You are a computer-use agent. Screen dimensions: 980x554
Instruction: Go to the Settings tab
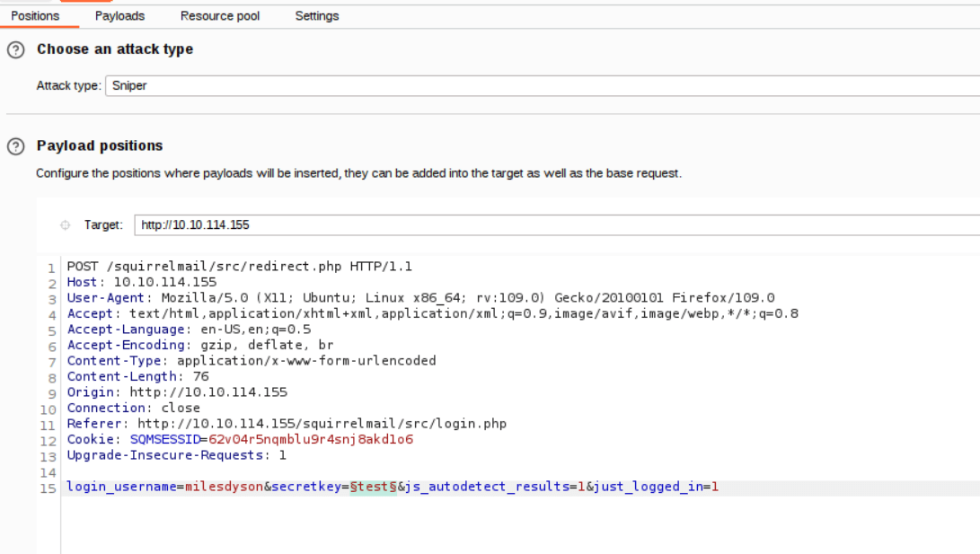coord(317,16)
